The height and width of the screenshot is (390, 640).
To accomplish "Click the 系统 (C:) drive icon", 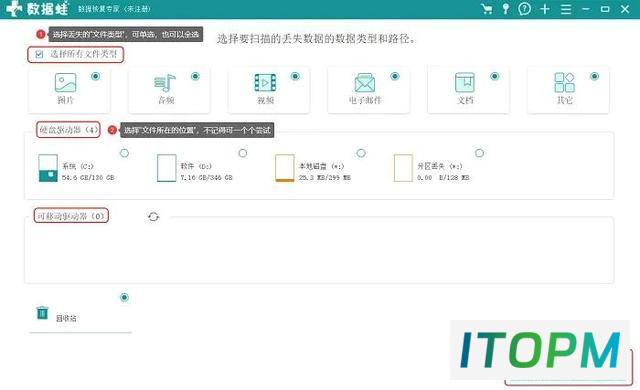I will point(48,168).
